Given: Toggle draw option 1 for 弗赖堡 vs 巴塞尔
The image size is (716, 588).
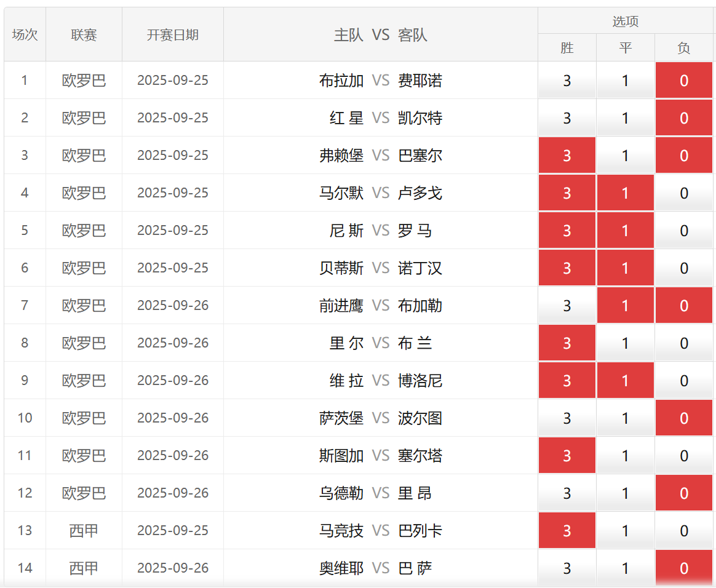Looking at the screenshot, I should click(625, 156).
